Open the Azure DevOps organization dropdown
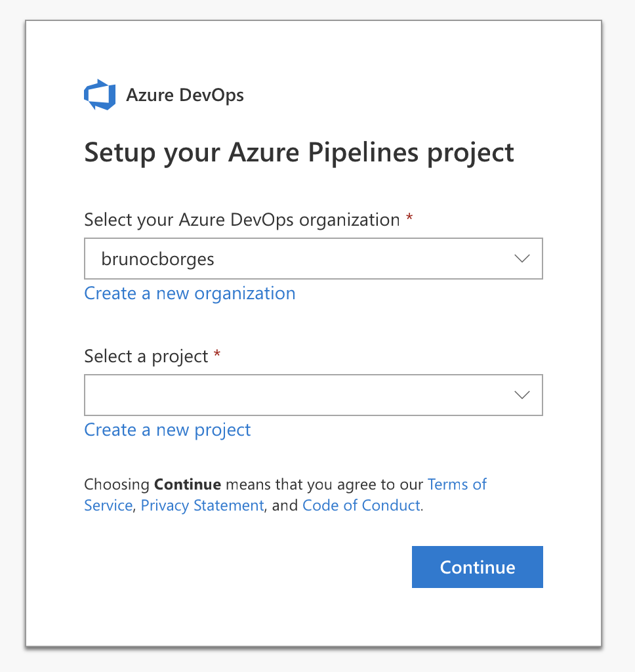The width and height of the screenshot is (635, 672). (313, 259)
